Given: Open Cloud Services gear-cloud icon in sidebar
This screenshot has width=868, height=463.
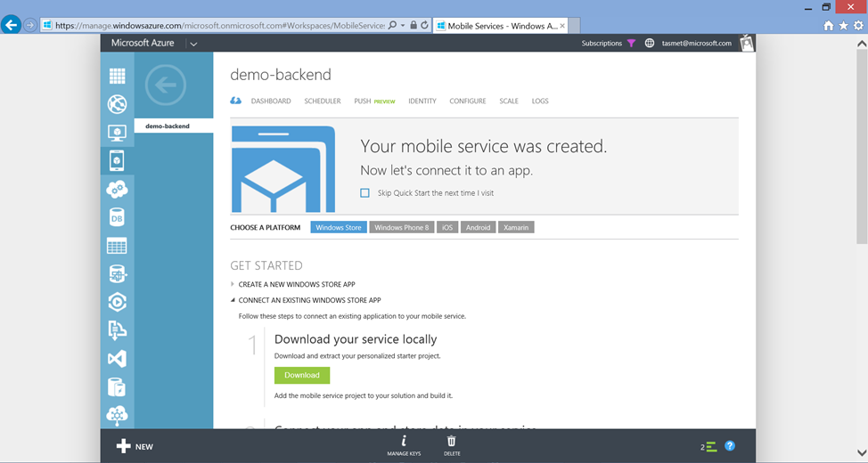Looking at the screenshot, I should pyautogui.click(x=117, y=189).
